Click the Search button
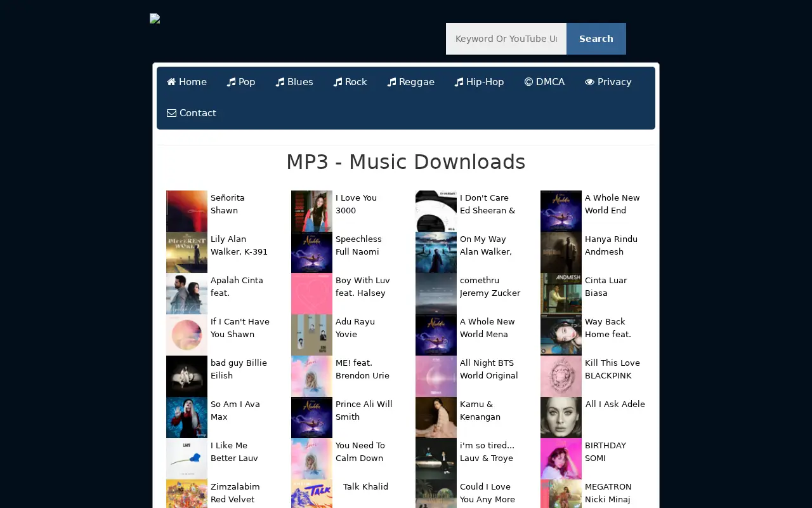The width and height of the screenshot is (812, 508). [596, 39]
